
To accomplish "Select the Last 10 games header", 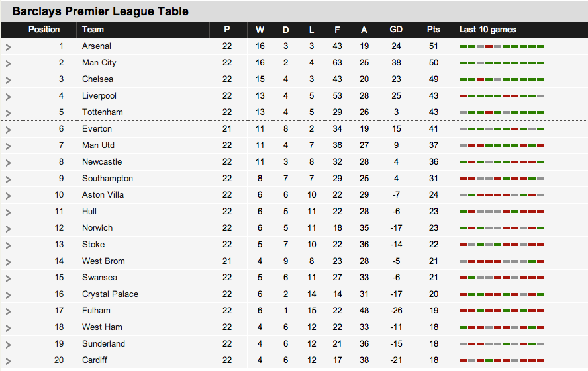I will (488, 30).
